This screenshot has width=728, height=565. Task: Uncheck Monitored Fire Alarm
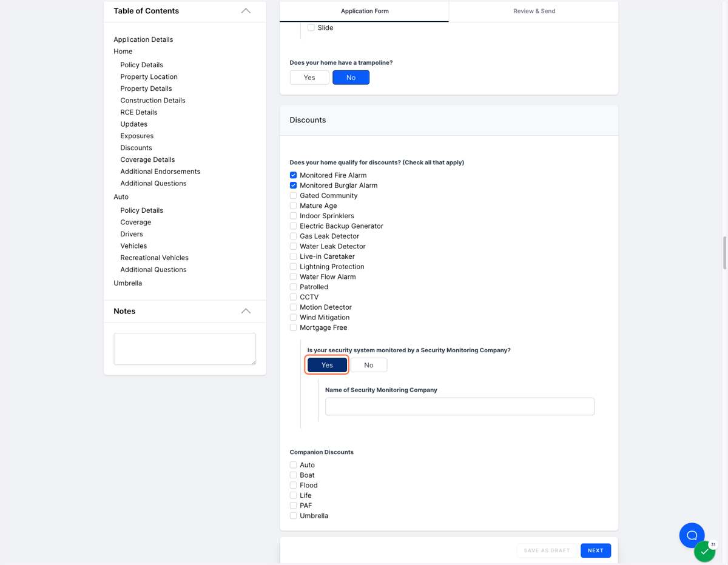click(x=293, y=175)
